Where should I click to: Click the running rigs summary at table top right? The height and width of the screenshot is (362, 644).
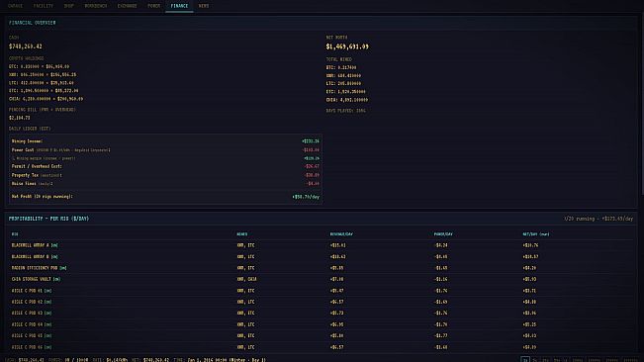tap(598, 219)
